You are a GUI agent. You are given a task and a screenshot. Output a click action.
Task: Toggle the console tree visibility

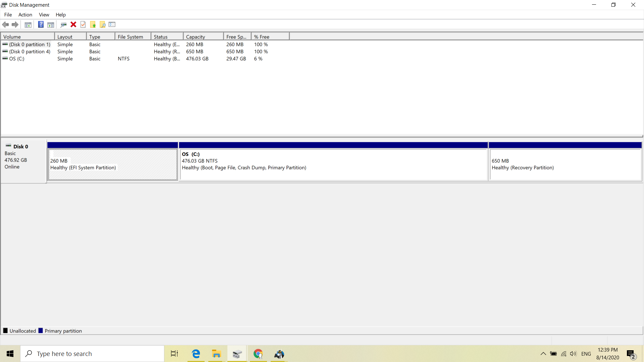click(x=28, y=24)
